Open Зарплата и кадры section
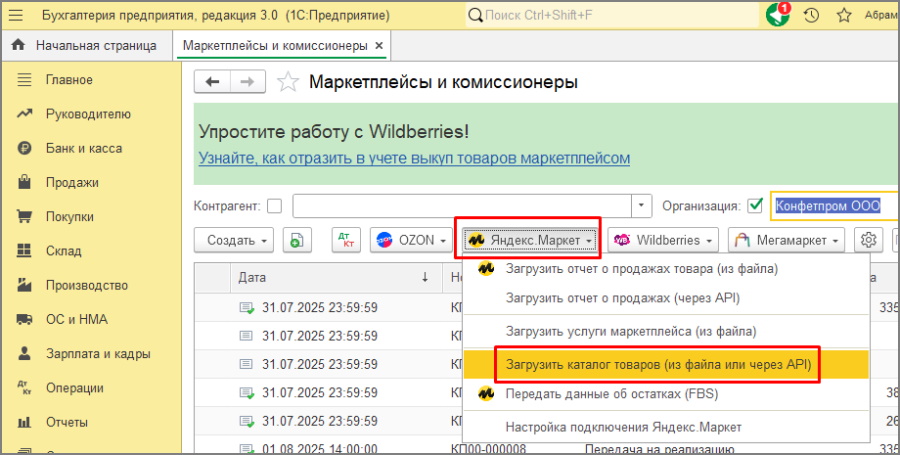Viewport: 900px width, 455px height. point(98,353)
